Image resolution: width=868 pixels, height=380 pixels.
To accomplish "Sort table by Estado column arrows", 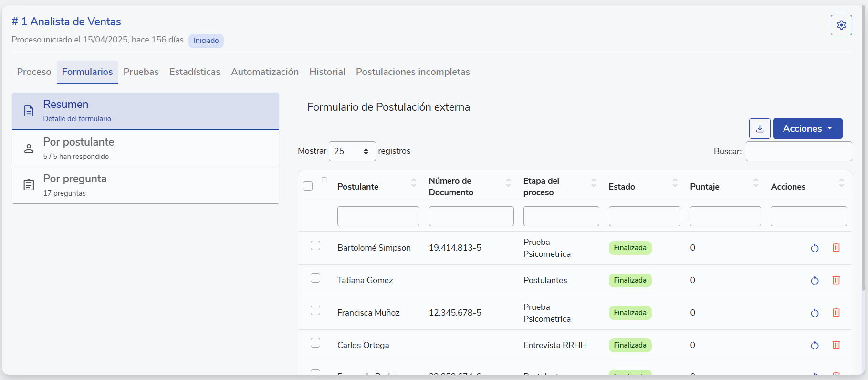I will click(x=675, y=183).
